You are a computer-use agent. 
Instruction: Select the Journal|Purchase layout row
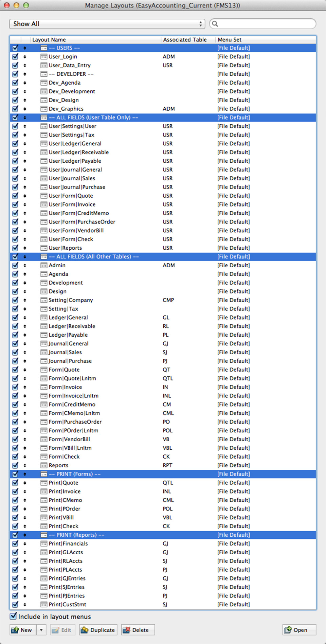[x=163, y=361]
